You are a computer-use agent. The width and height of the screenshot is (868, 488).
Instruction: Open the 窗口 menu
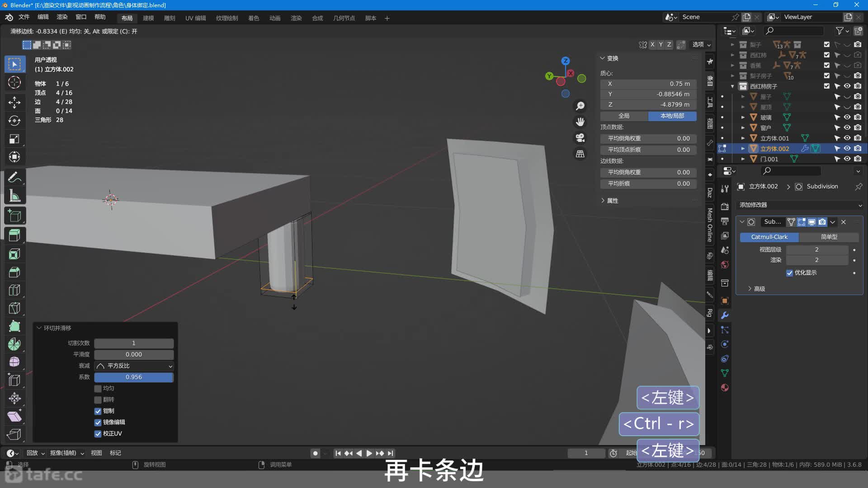pos(81,17)
